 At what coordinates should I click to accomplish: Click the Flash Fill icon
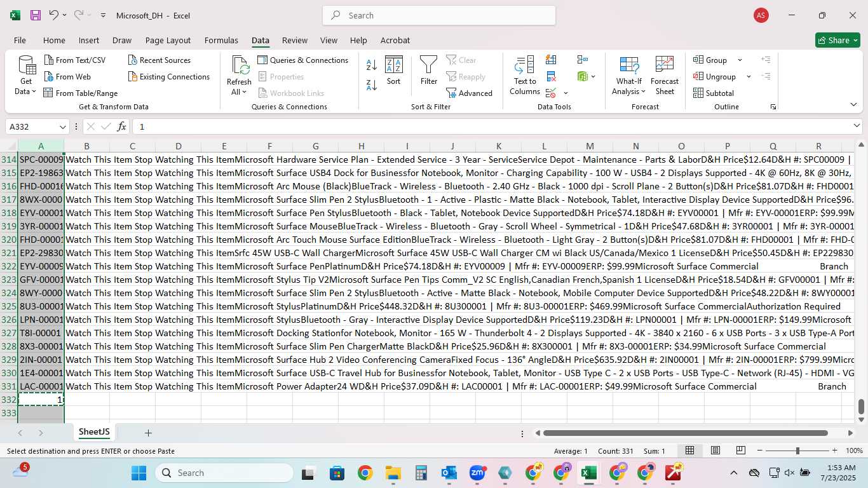(551, 60)
